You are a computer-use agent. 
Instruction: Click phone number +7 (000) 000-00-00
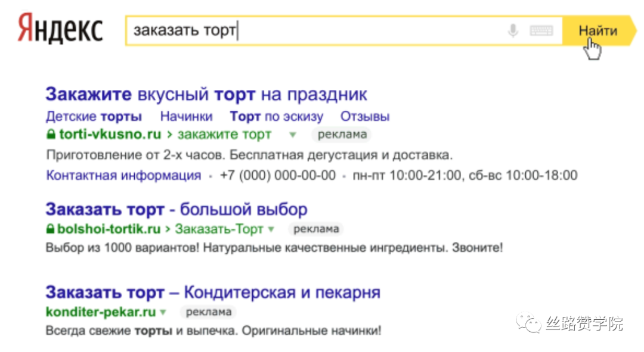pos(278,176)
